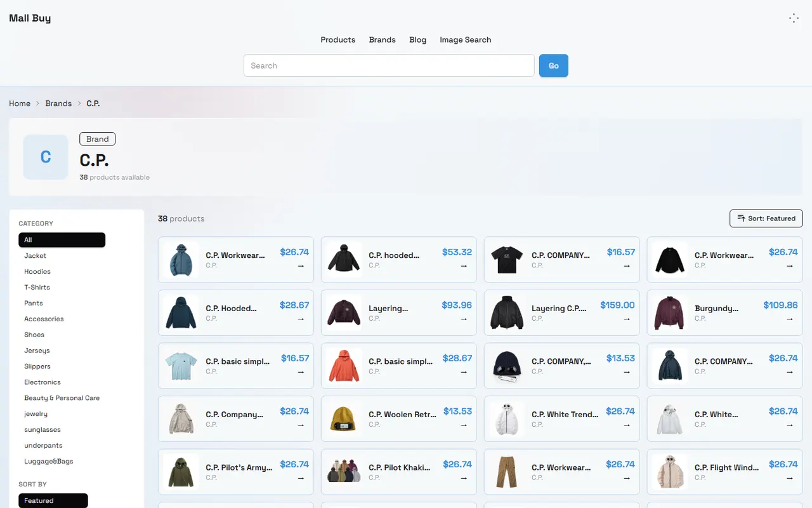This screenshot has width=812, height=508.
Task: Filter products by Jacket category
Action: pyautogui.click(x=62, y=256)
